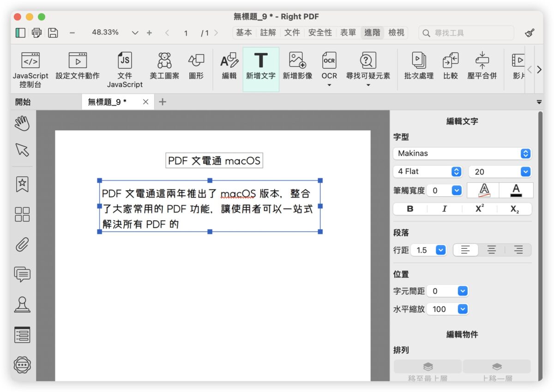Click the 壓平合併 flatten tool

482,66
